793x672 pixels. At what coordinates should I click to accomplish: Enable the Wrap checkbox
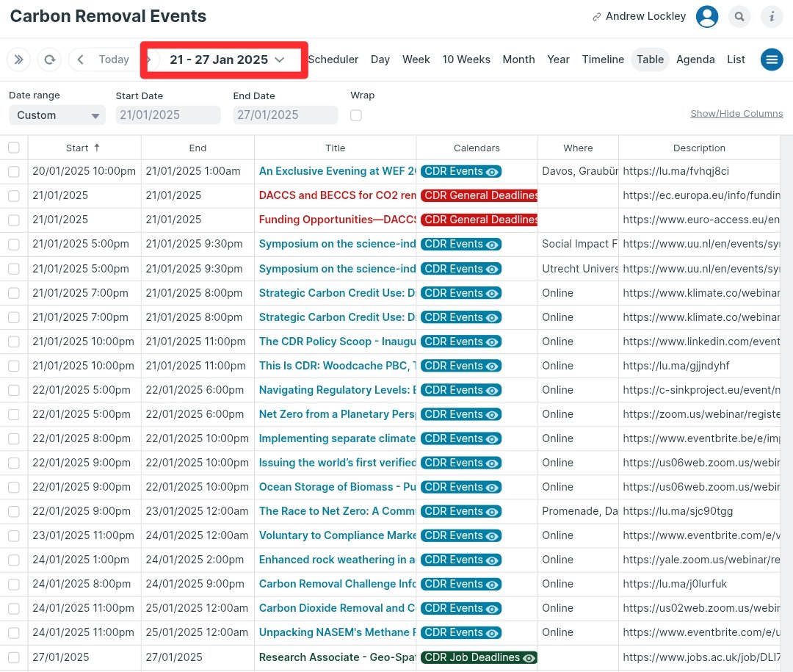[x=356, y=115]
